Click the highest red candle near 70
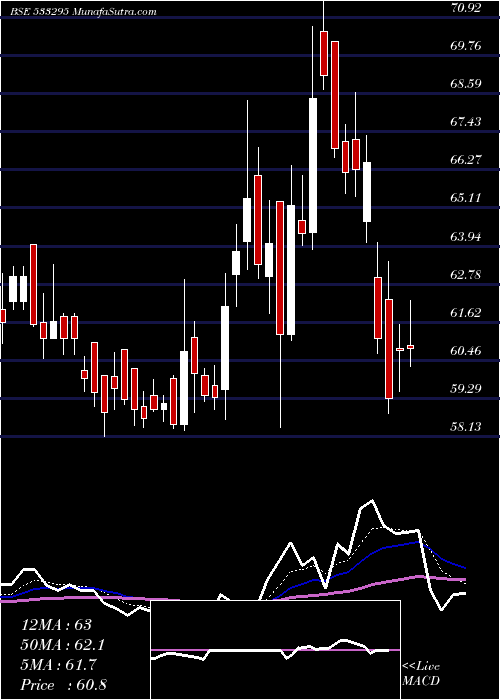This screenshot has height=700, width=500. 324,53
